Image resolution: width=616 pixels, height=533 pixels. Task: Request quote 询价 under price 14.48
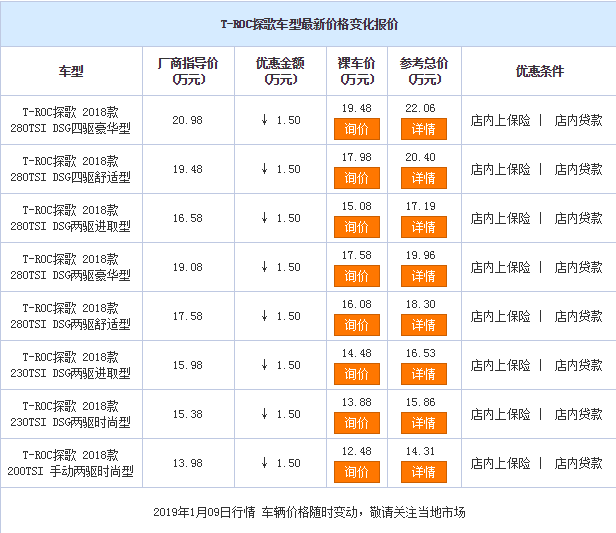click(x=357, y=374)
